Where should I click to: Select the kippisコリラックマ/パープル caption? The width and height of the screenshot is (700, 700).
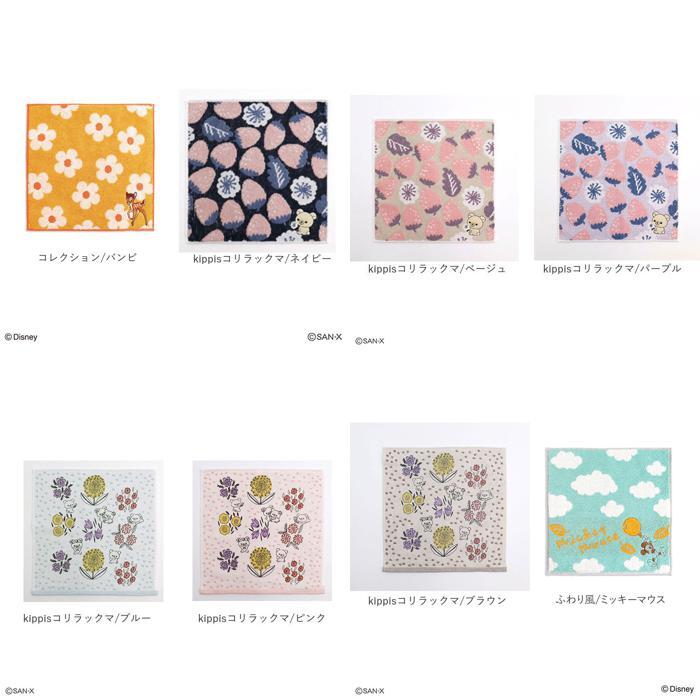coord(612,269)
